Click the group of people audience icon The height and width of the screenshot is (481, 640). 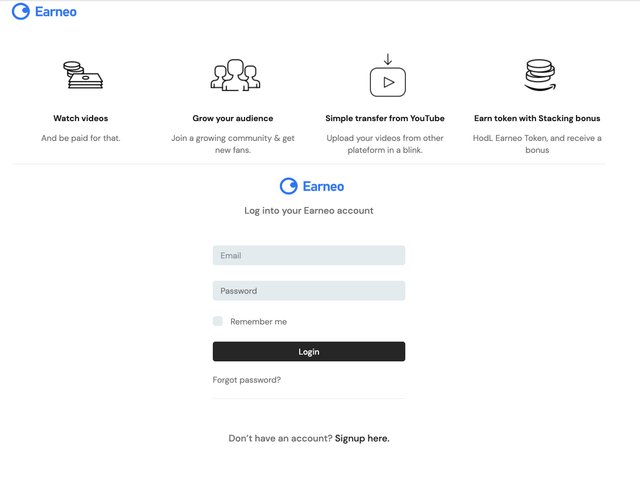point(236,75)
